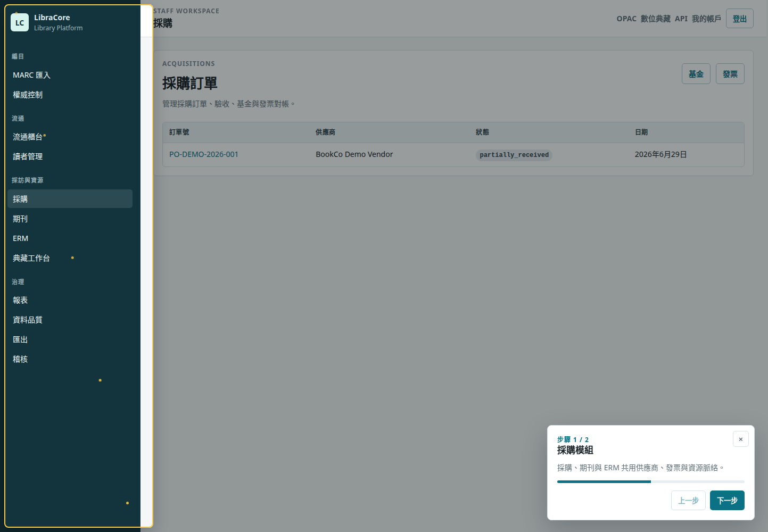The height and width of the screenshot is (532, 768).
Task: Open the OPAC top link
Action: [x=626, y=19]
